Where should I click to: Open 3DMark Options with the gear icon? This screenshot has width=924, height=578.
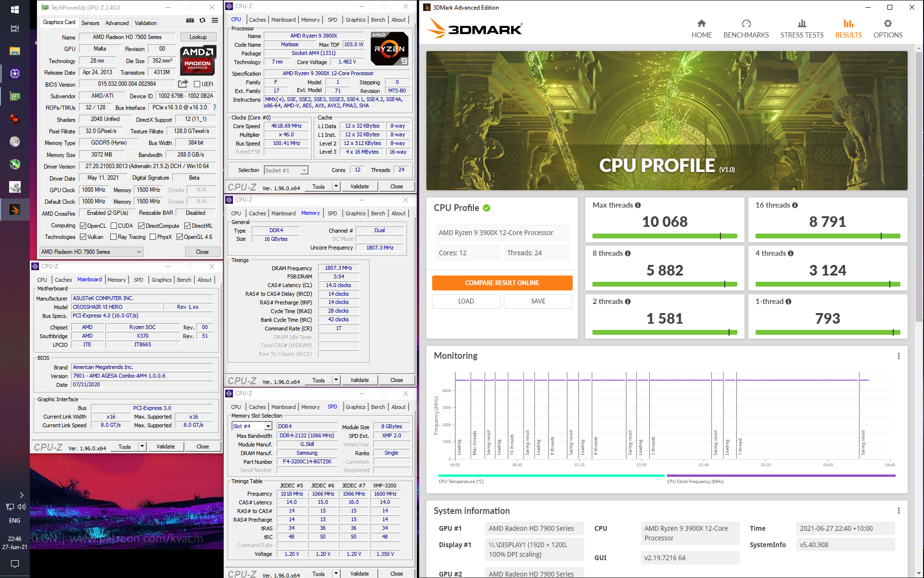(888, 27)
